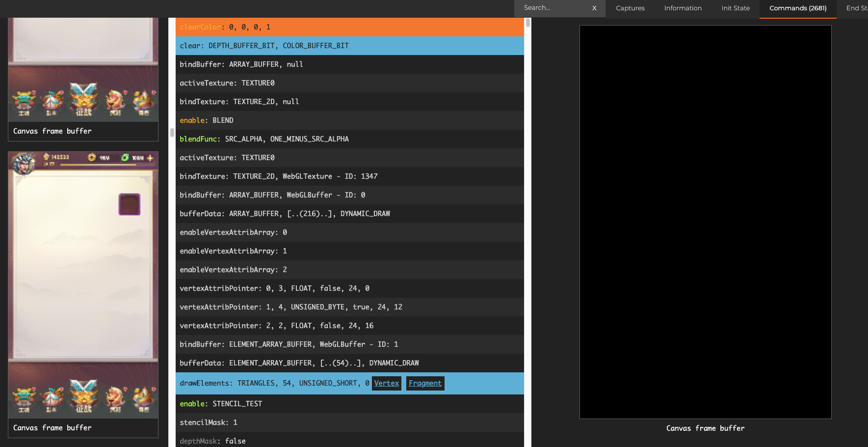Screen dimensions: 868x447
Task: Switch to the Captures tab
Action: 630,8
